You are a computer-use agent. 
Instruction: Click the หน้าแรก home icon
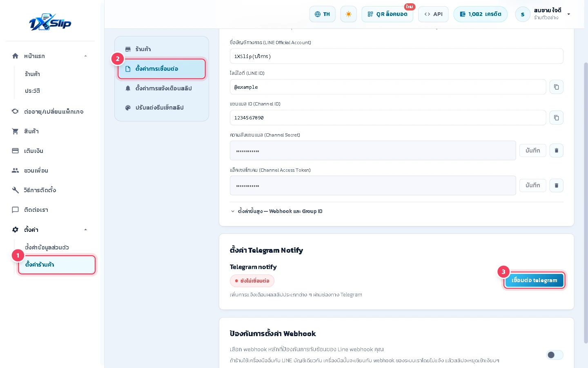click(x=15, y=56)
